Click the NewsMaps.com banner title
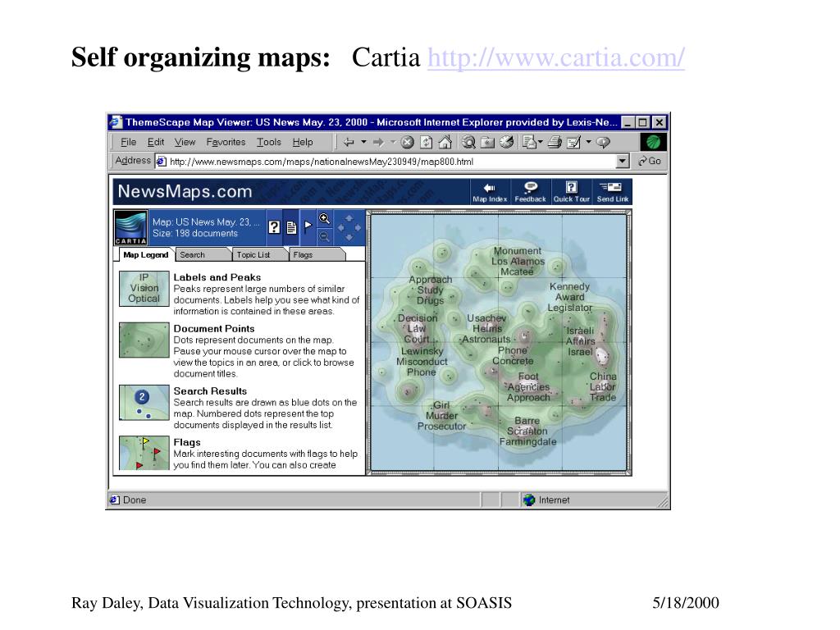The image size is (840, 630). click(x=185, y=191)
